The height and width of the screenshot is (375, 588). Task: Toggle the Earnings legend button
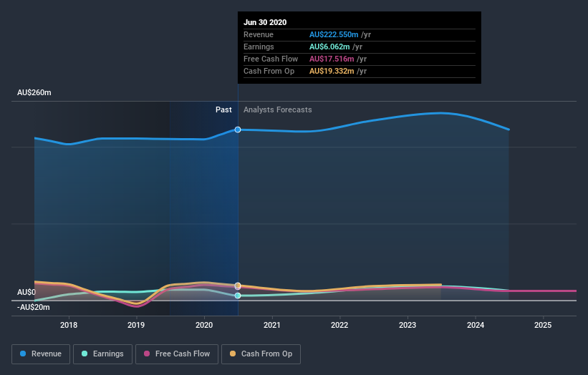pyautogui.click(x=102, y=354)
